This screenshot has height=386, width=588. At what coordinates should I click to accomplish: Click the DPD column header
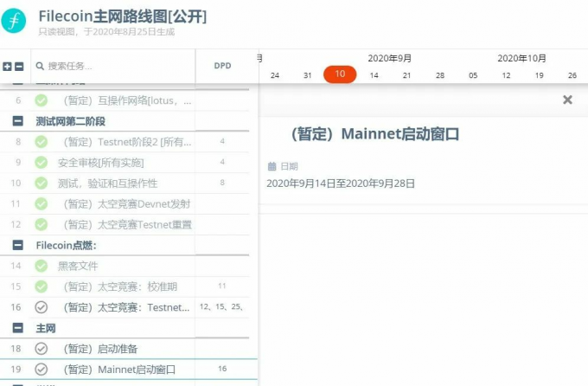tap(222, 66)
